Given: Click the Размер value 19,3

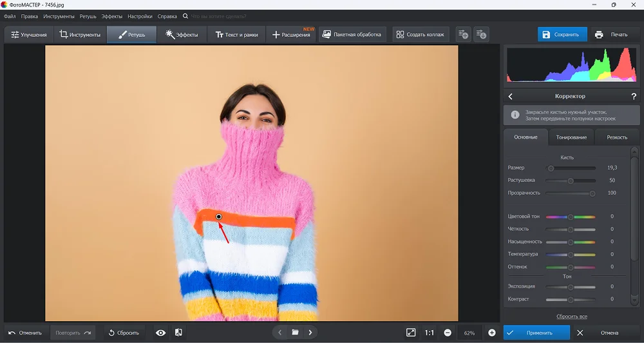Looking at the screenshot, I should 612,168.
